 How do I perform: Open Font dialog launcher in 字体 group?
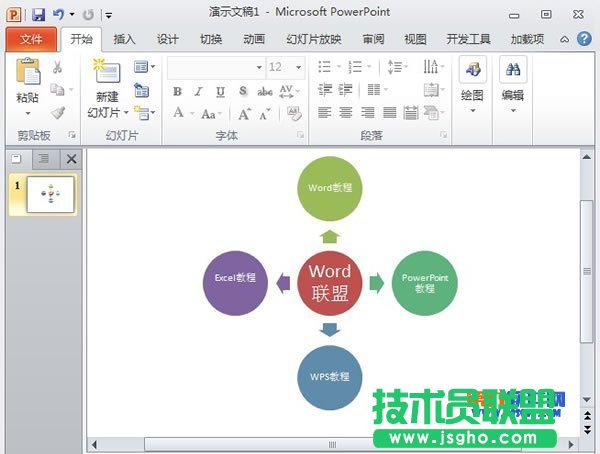[300, 135]
